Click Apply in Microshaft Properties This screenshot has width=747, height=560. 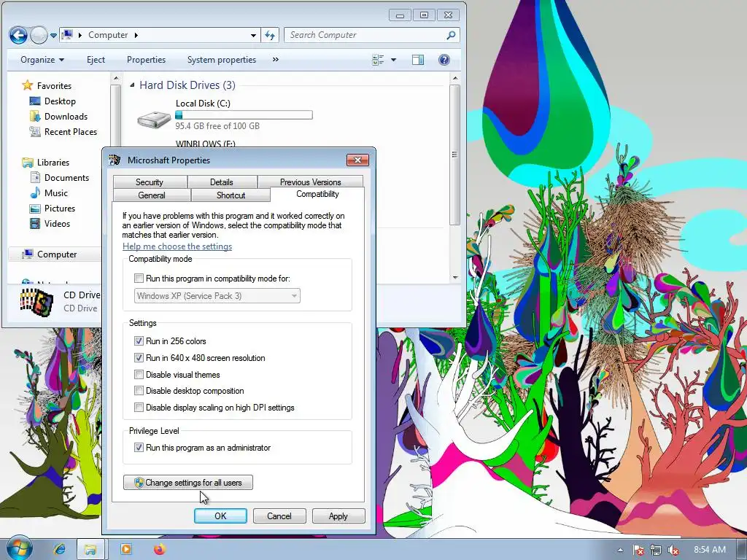[x=338, y=516]
